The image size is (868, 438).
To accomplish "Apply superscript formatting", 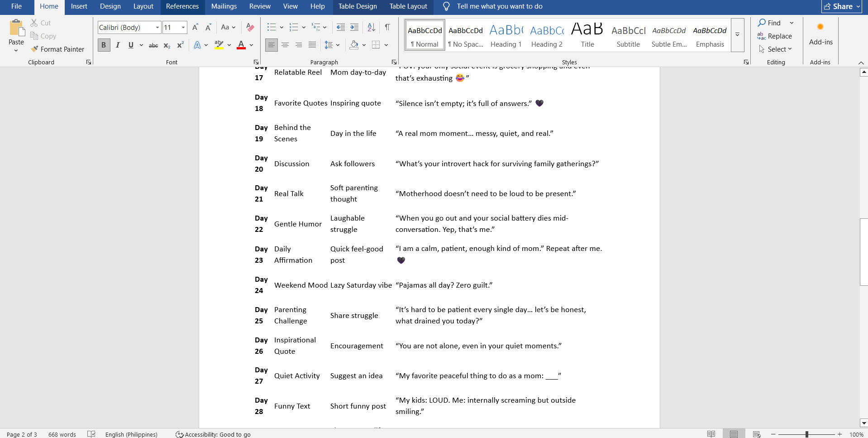I will (180, 45).
